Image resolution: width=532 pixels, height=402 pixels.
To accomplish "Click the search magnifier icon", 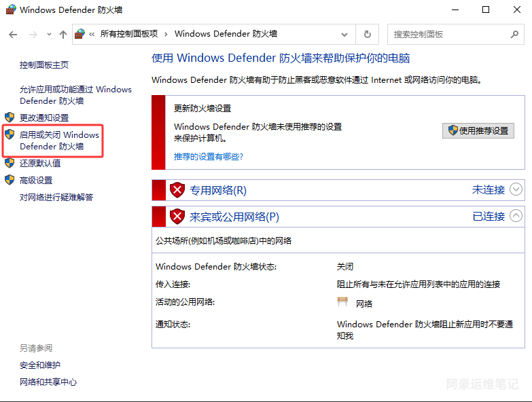I will coord(514,34).
